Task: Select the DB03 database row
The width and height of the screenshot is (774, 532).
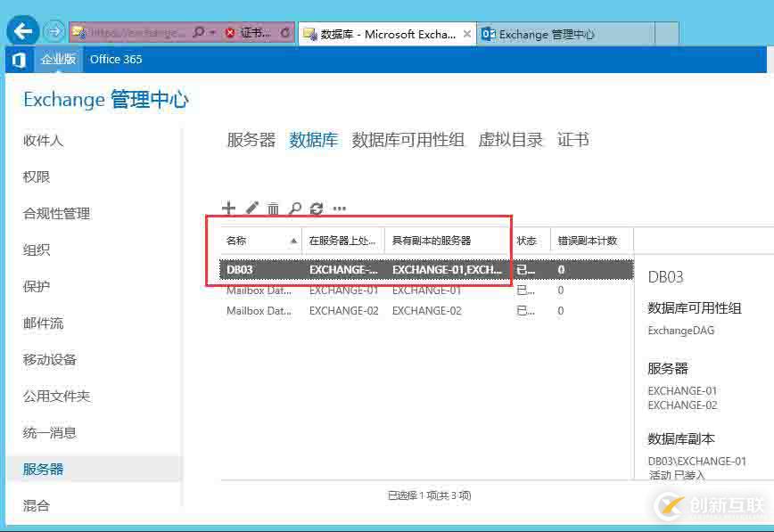Action: [x=426, y=270]
